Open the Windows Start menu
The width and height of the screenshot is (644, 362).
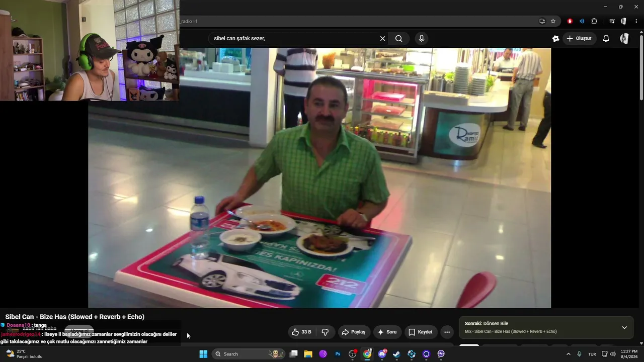tap(203, 354)
